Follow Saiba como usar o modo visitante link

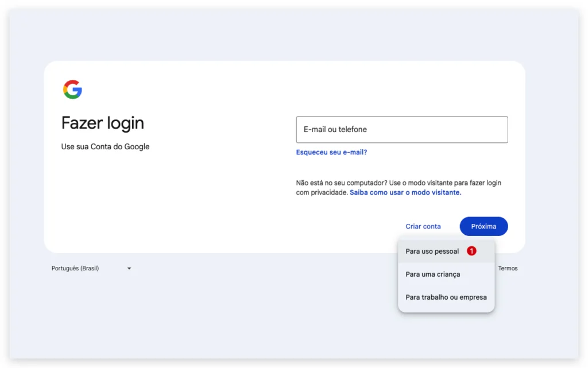[x=405, y=192]
